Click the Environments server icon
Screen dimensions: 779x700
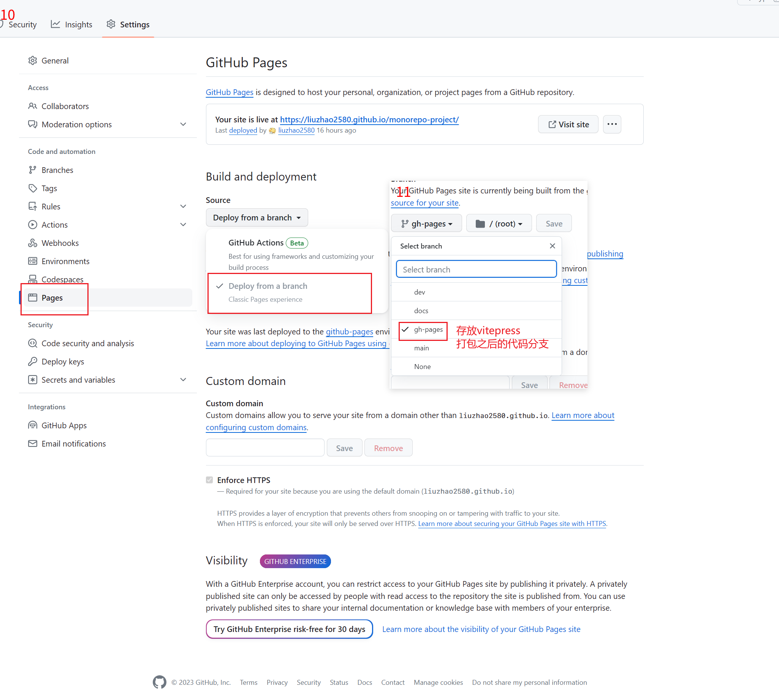[x=33, y=261]
